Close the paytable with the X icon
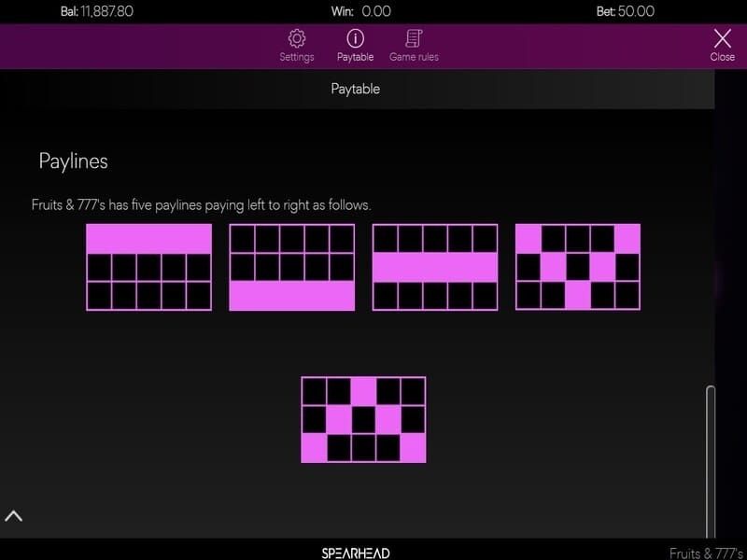Viewport: 747px width, 560px height. click(722, 37)
